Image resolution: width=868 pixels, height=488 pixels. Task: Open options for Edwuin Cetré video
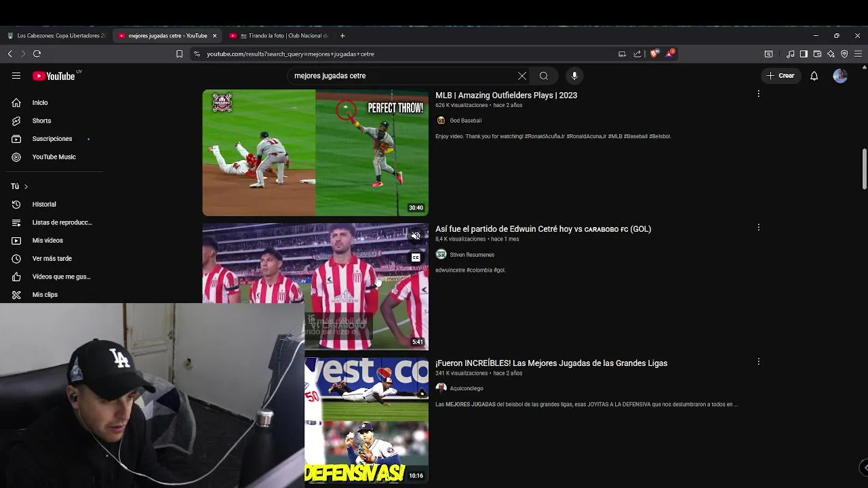click(758, 228)
